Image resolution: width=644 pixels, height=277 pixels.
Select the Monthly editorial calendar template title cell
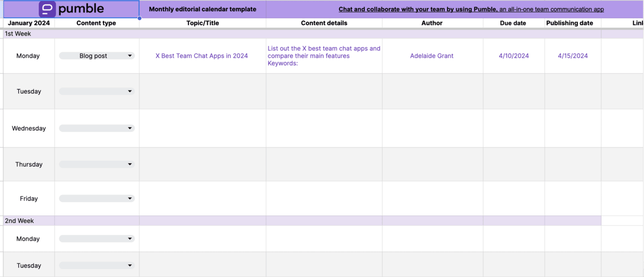click(203, 9)
